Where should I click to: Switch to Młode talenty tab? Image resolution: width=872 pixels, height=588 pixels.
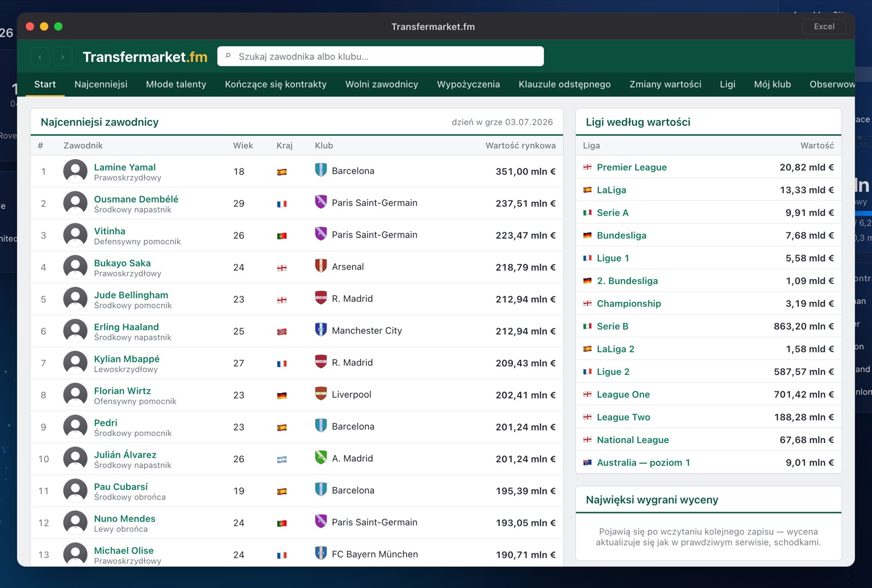tap(176, 84)
